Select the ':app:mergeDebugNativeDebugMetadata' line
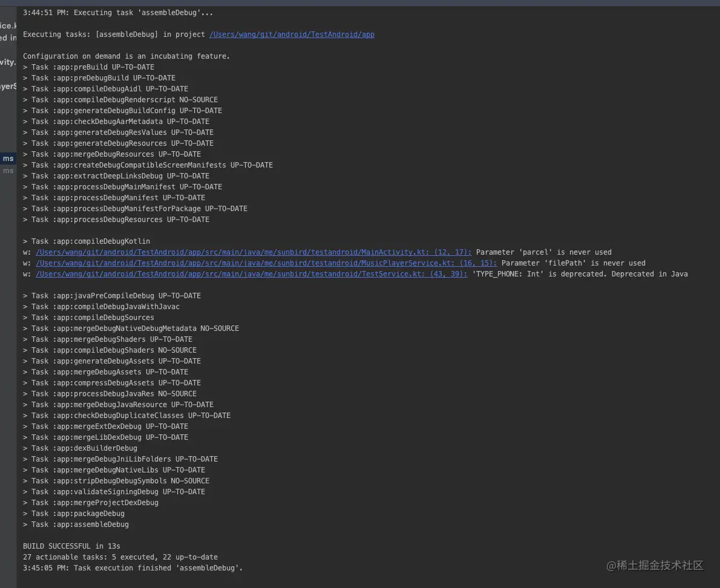This screenshot has width=720, height=588. pos(131,328)
